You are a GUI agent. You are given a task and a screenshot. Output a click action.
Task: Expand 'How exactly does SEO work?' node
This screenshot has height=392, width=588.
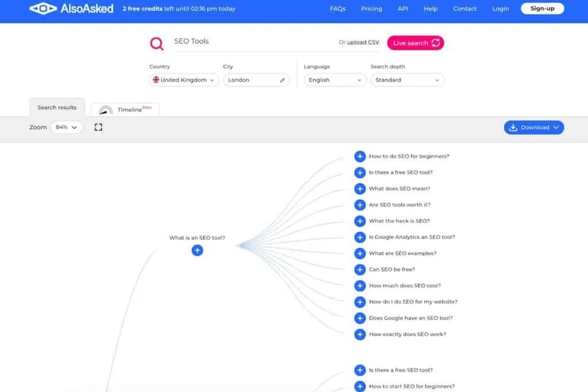(x=359, y=335)
